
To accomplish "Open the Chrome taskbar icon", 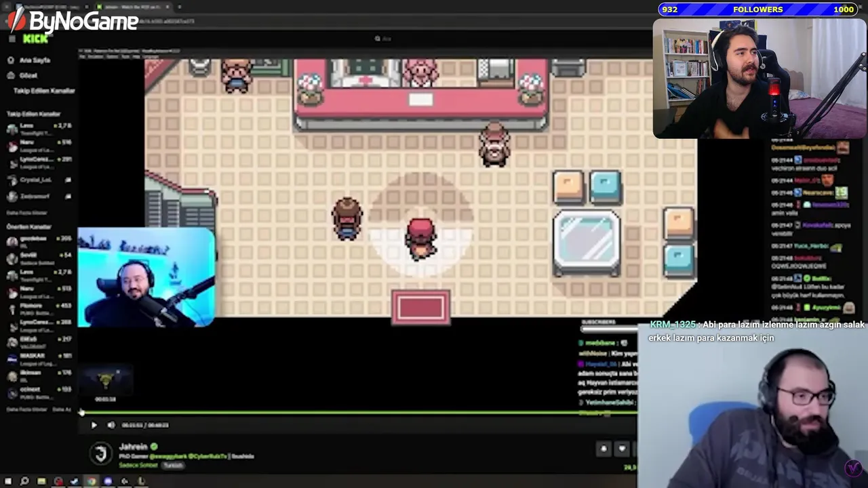I will click(x=91, y=481).
